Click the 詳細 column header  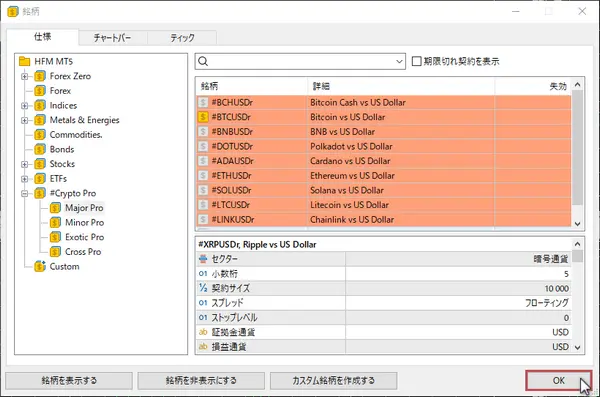(x=401, y=86)
